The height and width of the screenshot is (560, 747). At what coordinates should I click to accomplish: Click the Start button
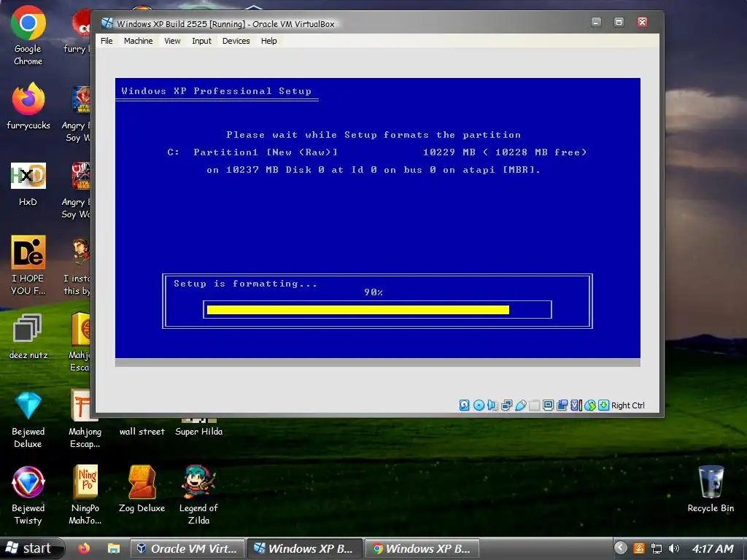[31, 548]
